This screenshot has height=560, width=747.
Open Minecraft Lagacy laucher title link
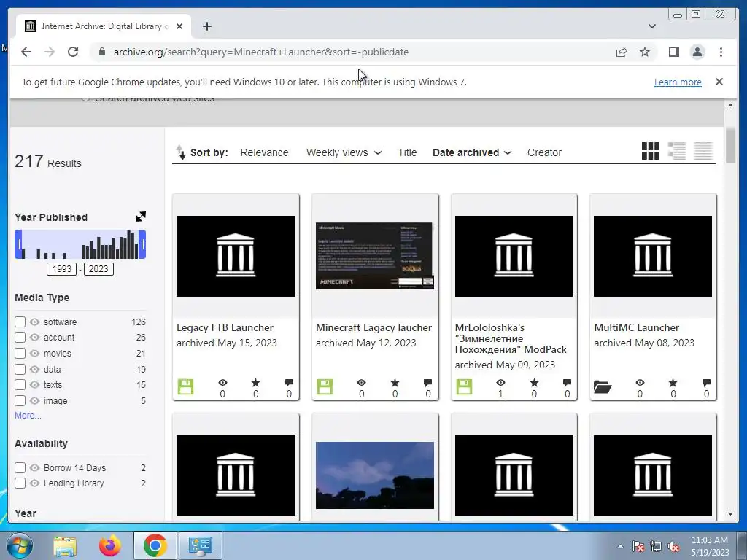pos(373,327)
